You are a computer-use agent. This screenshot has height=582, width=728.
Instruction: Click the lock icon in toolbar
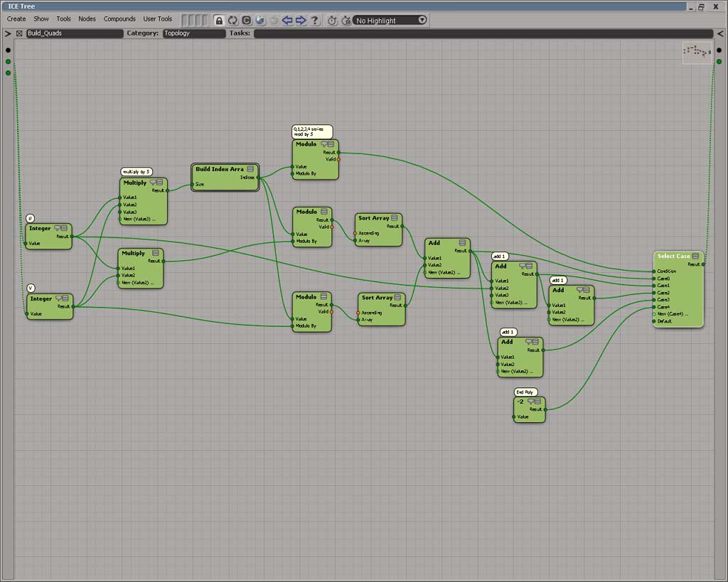(219, 20)
